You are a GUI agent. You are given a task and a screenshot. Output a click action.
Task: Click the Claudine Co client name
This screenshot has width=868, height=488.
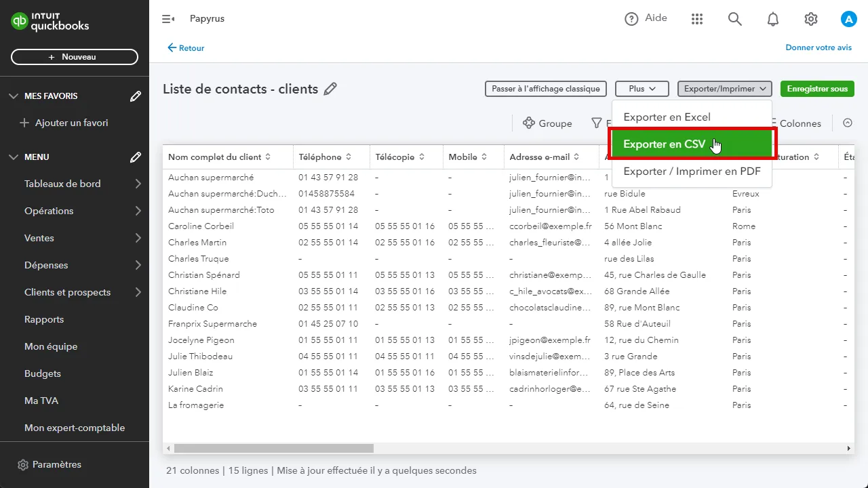tap(193, 308)
